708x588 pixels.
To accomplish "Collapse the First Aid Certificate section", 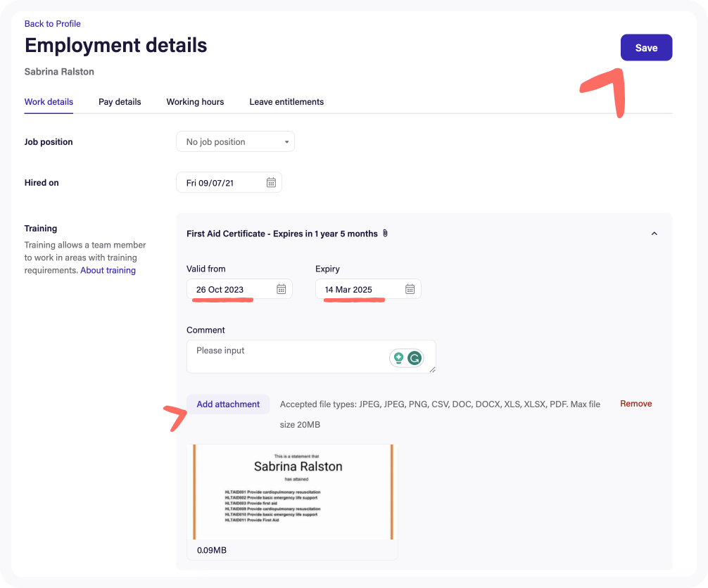I will [654, 234].
